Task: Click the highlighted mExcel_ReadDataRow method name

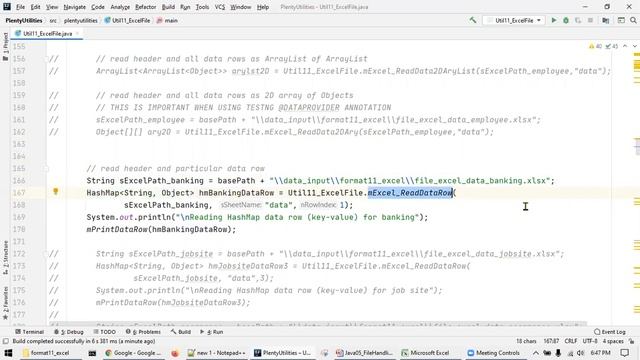Action: [410, 193]
